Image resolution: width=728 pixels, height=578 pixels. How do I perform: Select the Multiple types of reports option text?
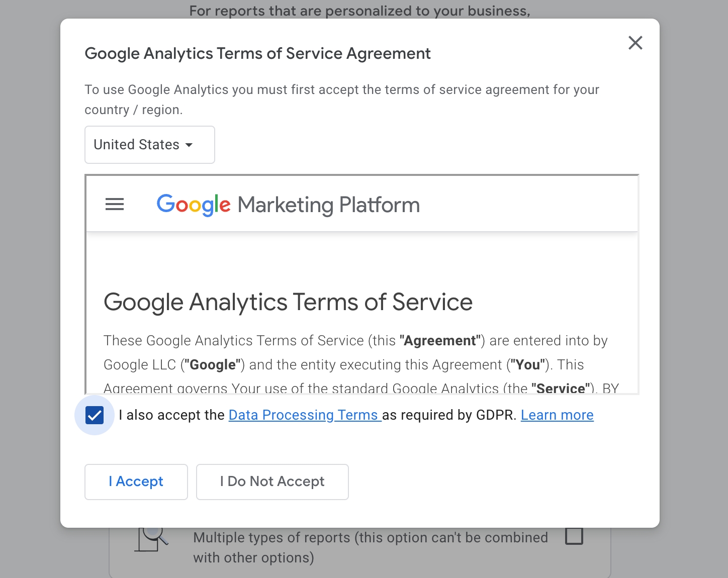click(371, 547)
